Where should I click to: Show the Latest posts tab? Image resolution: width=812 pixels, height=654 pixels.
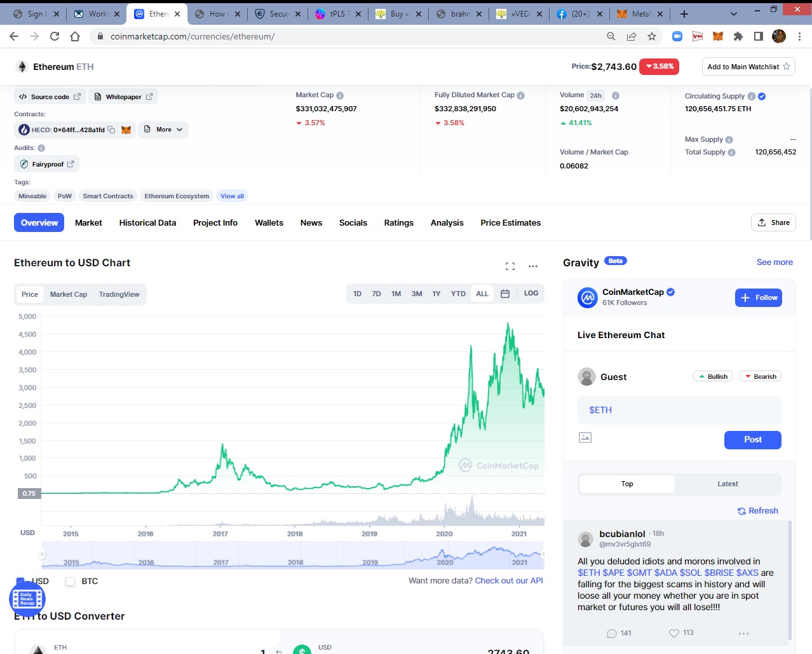pos(727,484)
